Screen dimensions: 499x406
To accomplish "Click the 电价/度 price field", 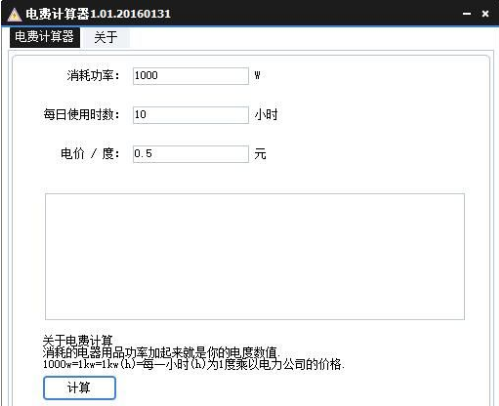I will point(191,154).
